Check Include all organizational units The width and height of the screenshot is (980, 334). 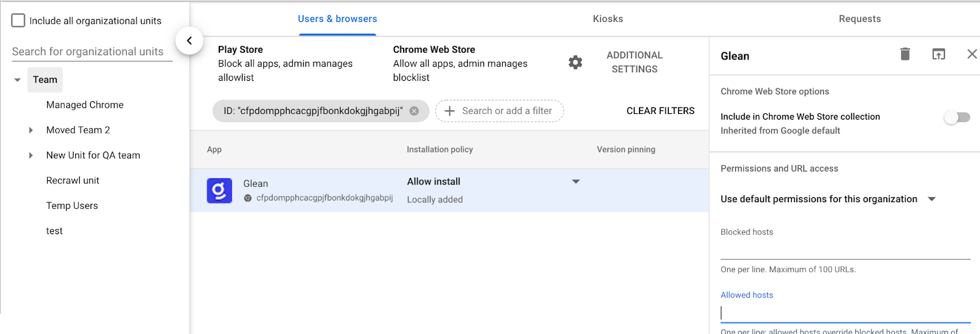click(18, 21)
